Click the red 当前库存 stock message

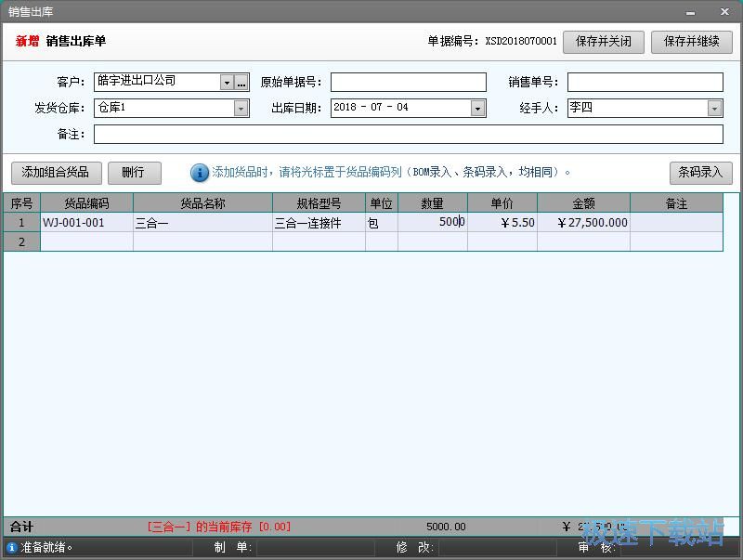[219, 527]
